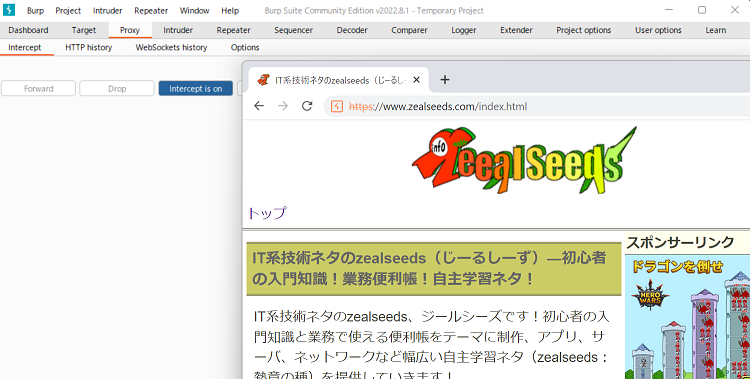Switch to the Repeater tool tab

233,30
